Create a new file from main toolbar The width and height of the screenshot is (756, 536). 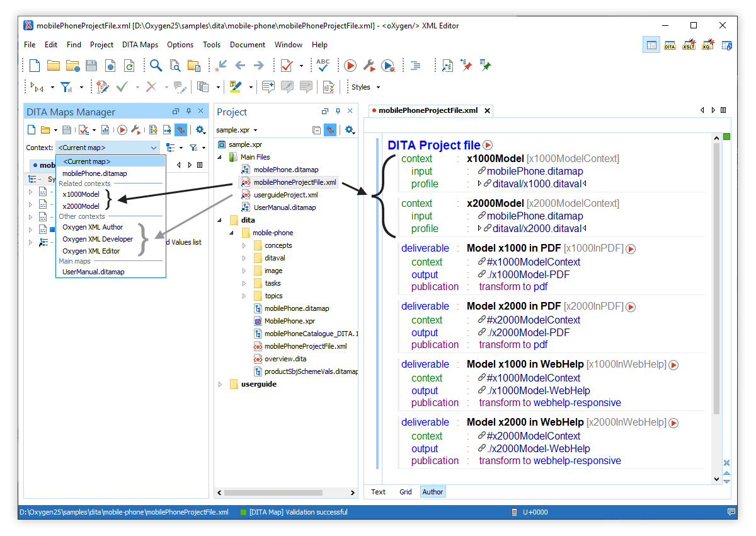pyautogui.click(x=35, y=66)
